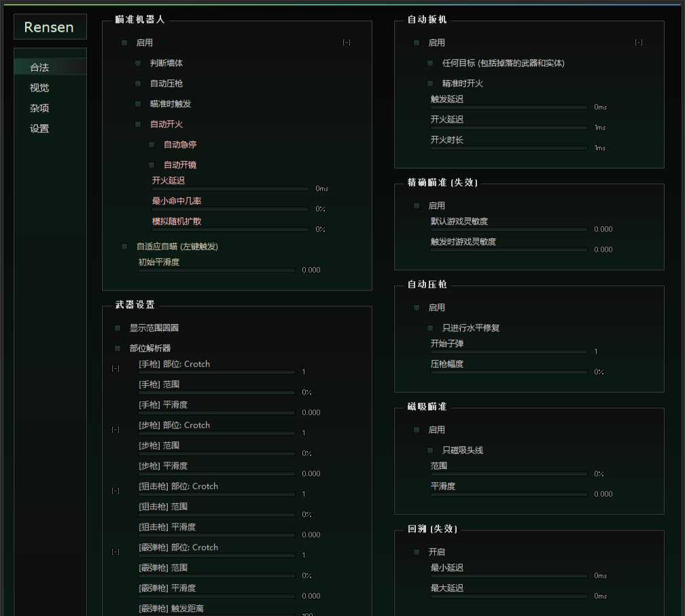Enable the 自动压枪 checkbox under 瞄准机器人
This screenshot has height=616, width=685.
[138, 84]
